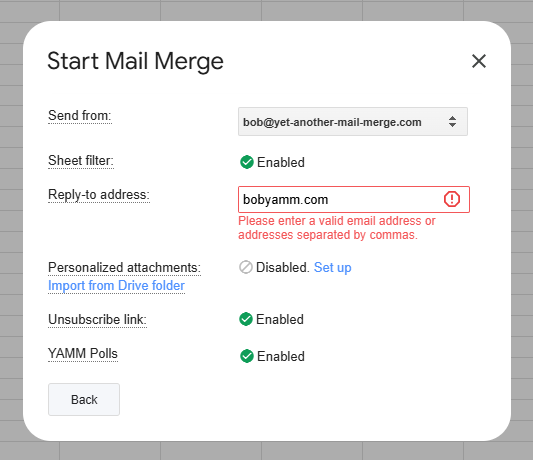Click the YAMM Polls label
The height and width of the screenshot is (460, 533).
[83, 354]
